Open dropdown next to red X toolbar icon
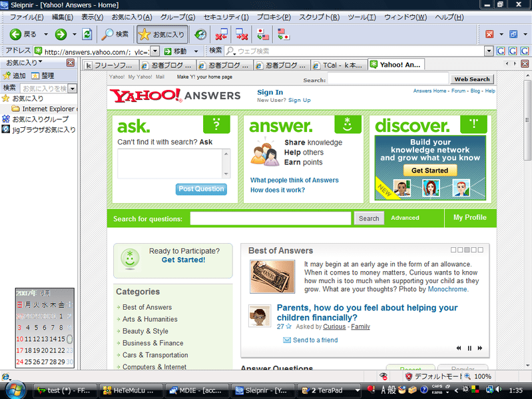Image resolution: width=532 pixels, height=399 pixels. [x=501, y=34]
